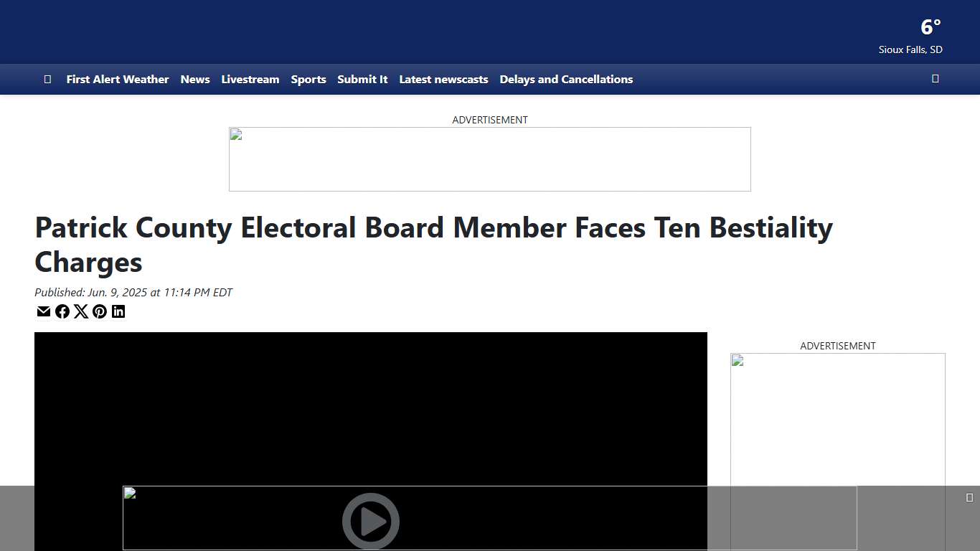Image resolution: width=980 pixels, height=551 pixels.
Task: Visit the Sports section
Action: pos(308,79)
